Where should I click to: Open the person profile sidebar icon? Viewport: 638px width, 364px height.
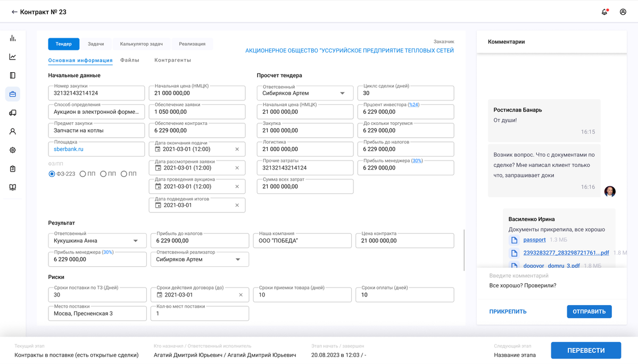point(13,132)
